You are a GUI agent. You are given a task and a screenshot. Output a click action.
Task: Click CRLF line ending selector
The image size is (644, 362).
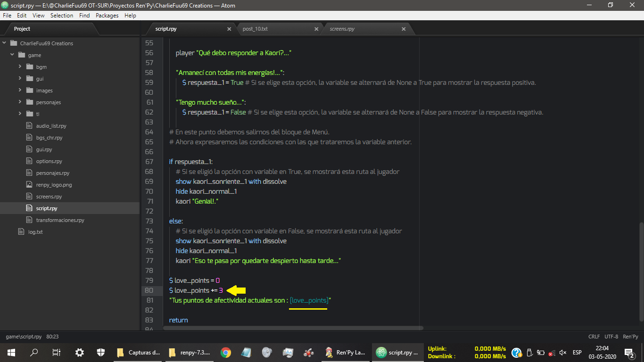(594, 337)
